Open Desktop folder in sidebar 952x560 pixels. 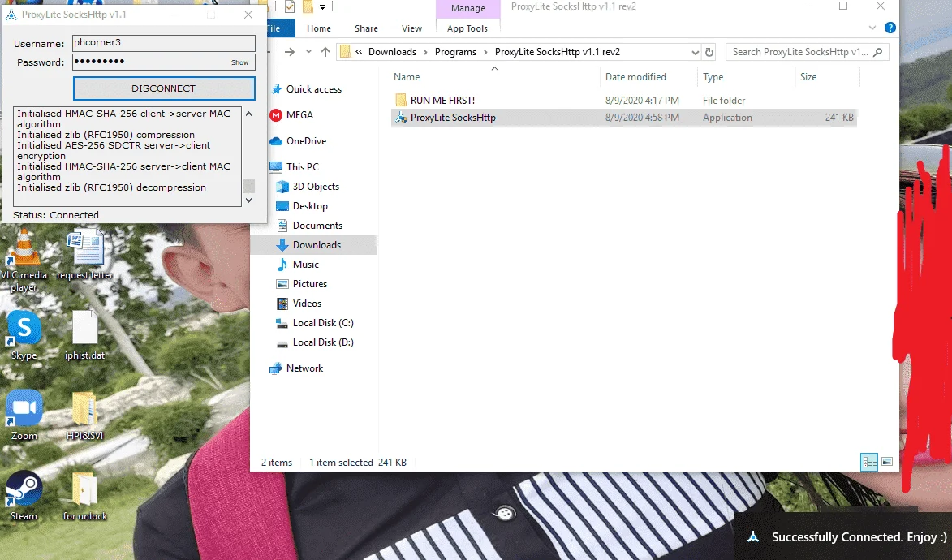[310, 206]
